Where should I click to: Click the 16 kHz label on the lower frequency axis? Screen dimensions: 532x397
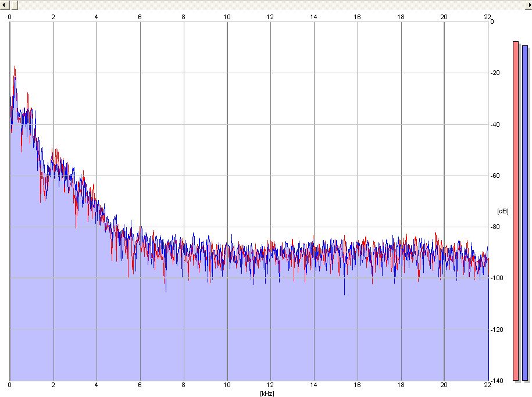(357, 385)
